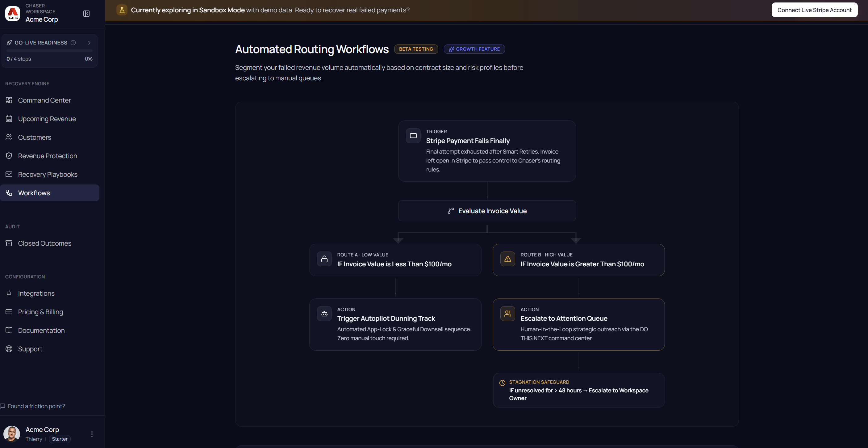868x448 pixels.
Task: Click the Evaluate Invoice Value branch icon
Action: click(x=451, y=211)
